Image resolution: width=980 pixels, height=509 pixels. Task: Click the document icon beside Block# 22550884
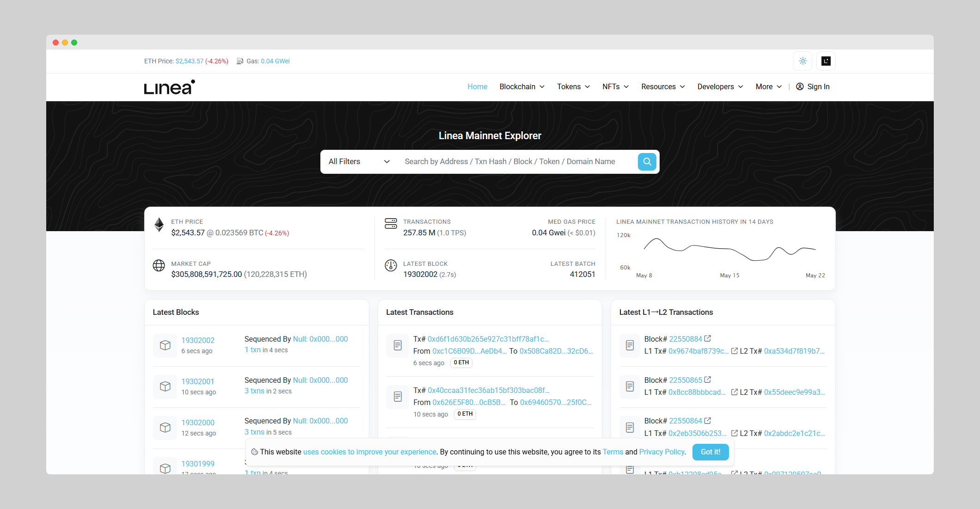pos(630,345)
